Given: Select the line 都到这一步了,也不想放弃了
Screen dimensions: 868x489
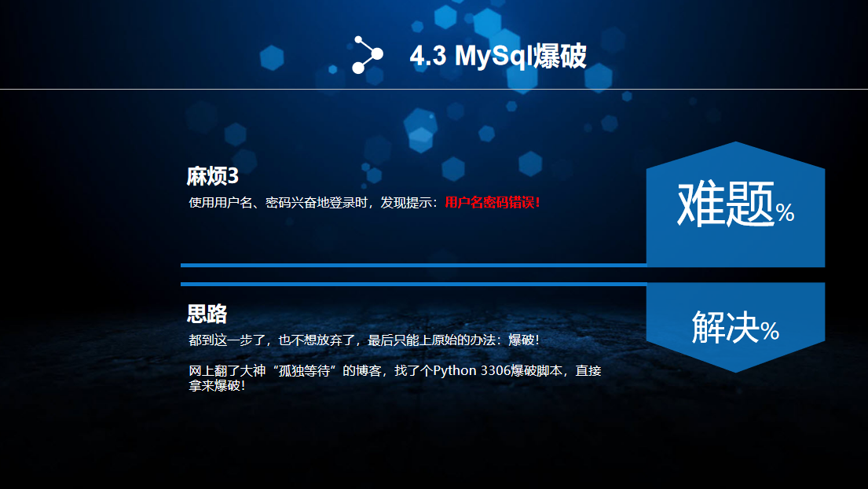Looking at the screenshot, I should coord(364,340).
